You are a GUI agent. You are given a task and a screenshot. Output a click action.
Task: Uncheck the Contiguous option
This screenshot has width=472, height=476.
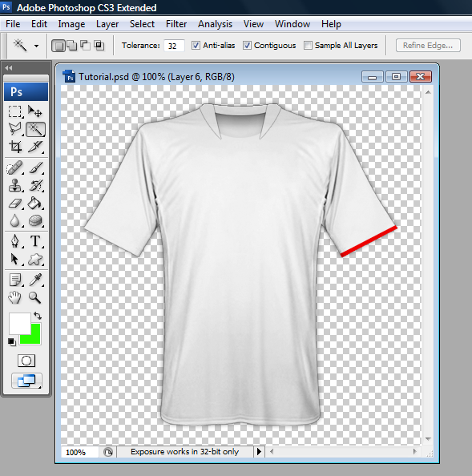(247, 46)
